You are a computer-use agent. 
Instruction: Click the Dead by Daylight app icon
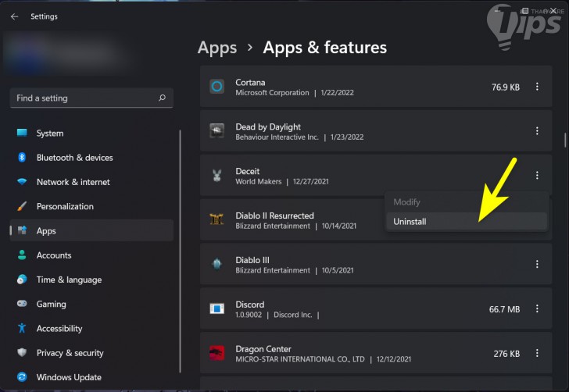tap(217, 131)
